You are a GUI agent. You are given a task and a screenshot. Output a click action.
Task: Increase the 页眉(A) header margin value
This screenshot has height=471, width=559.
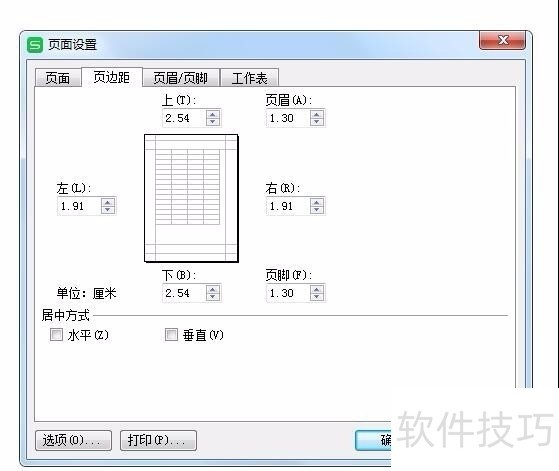pos(317,114)
